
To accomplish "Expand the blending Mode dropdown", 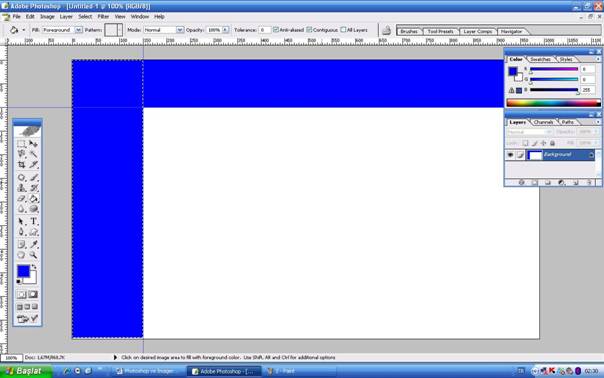I will pyautogui.click(x=180, y=30).
